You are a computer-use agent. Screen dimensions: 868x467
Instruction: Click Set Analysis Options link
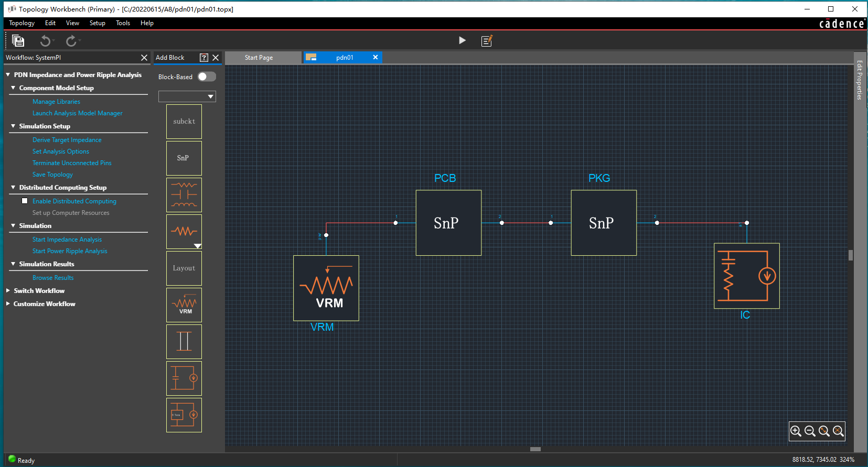(x=61, y=151)
